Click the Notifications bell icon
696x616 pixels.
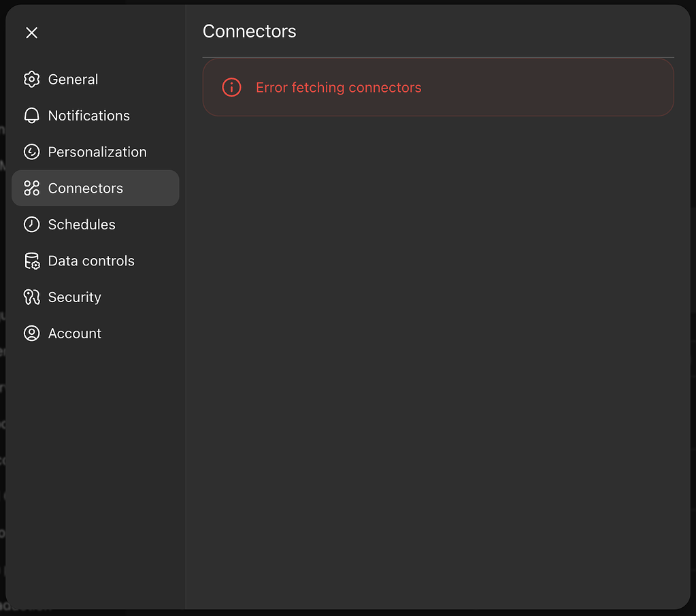click(x=31, y=116)
